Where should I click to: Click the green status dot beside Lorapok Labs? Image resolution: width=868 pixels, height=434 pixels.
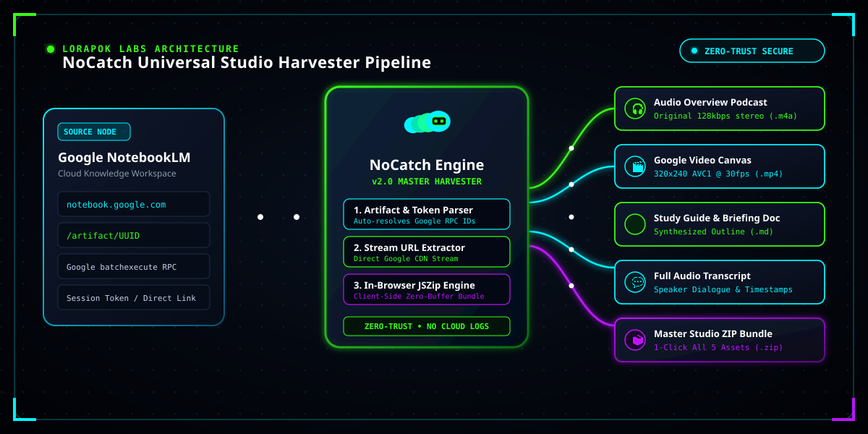51,49
